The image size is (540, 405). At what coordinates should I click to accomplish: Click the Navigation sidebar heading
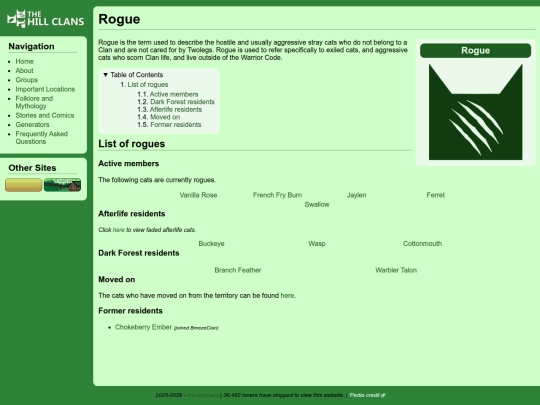coord(31,46)
